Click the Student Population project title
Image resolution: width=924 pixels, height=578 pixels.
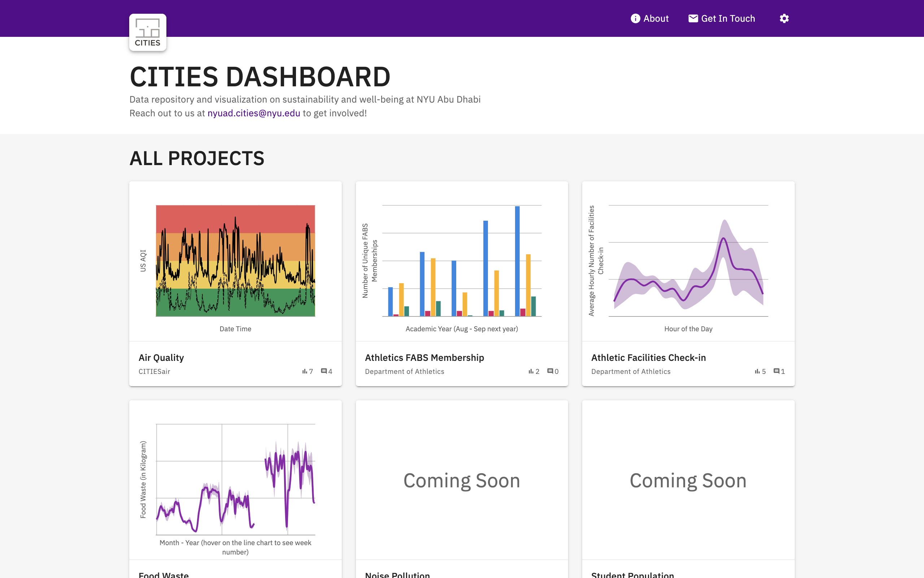632,574
